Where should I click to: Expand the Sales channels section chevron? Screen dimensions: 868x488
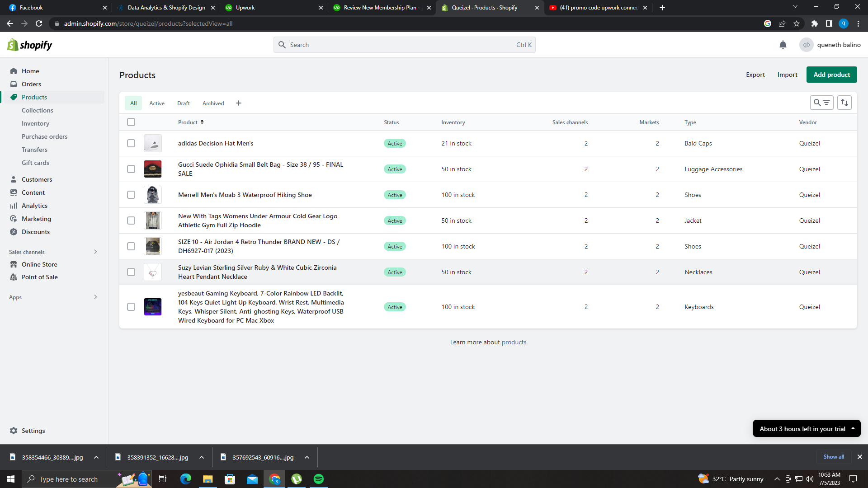click(x=95, y=252)
